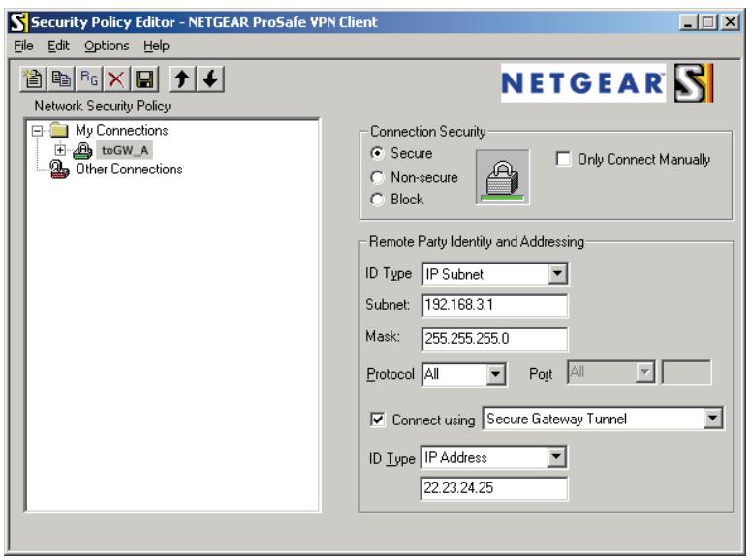Click the gateway IP field 22.23.24.25
Image resolution: width=751 pixels, height=560 pixels.
click(x=494, y=488)
